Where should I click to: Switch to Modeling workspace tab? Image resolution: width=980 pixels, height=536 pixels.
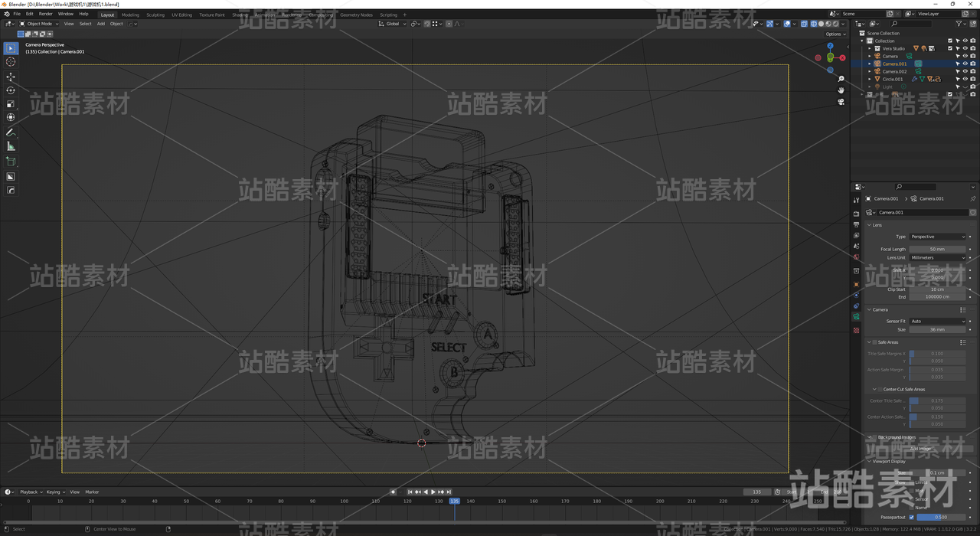pos(130,15)
